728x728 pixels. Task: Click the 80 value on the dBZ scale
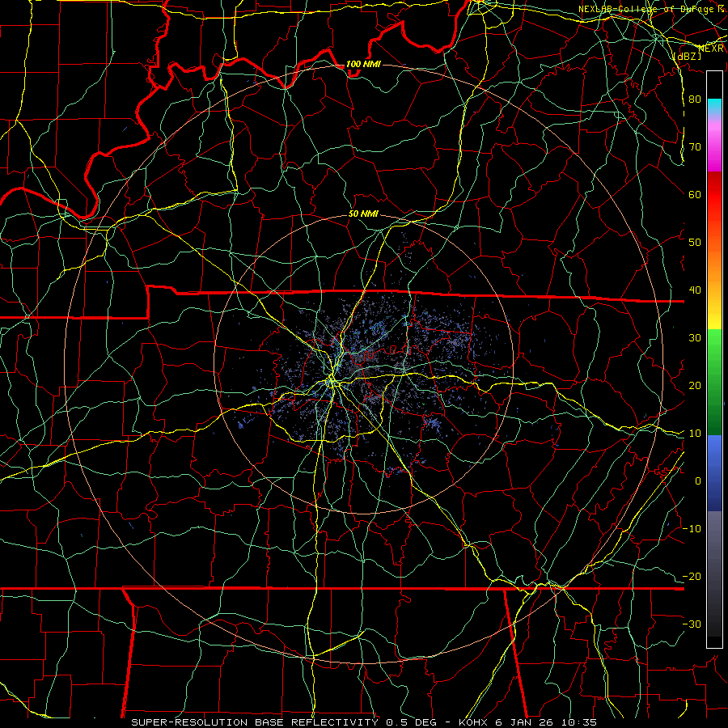click(695, 99)
